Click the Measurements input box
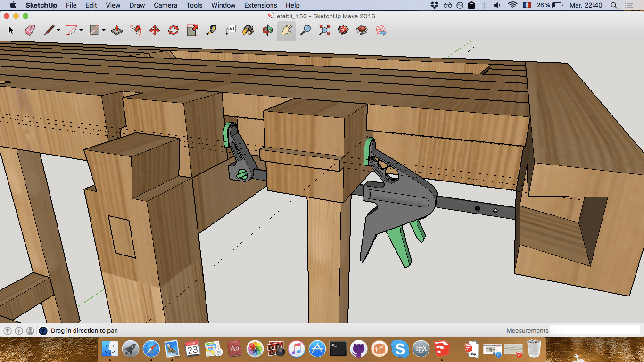 click(595, 330)
